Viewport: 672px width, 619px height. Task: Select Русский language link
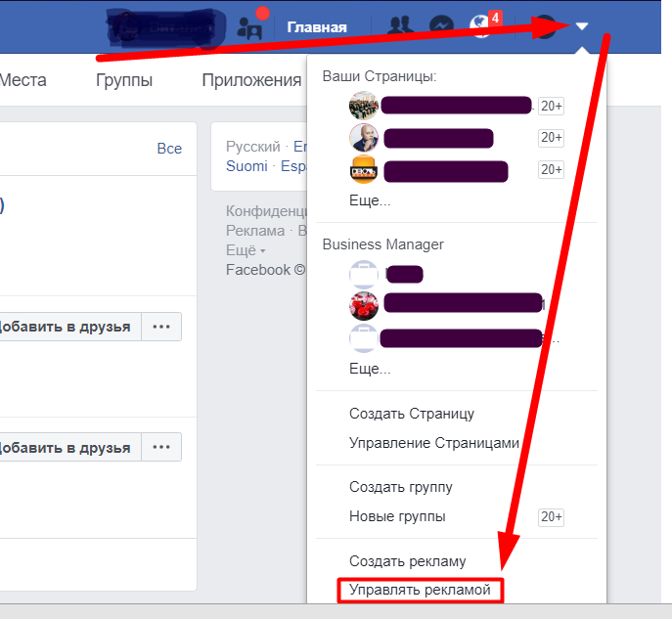(x=253, y=147)
